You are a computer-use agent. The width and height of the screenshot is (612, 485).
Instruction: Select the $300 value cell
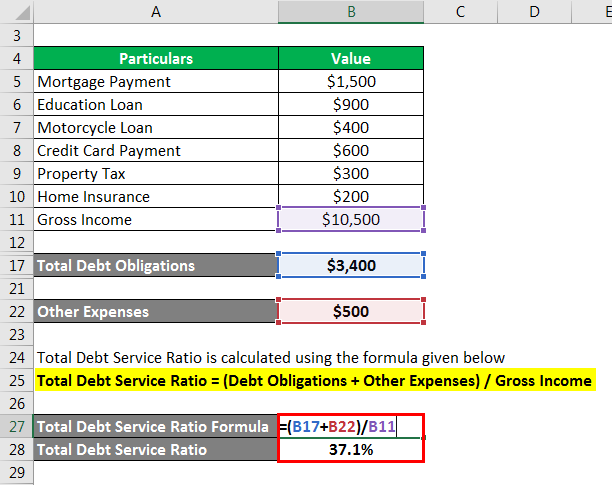point(351,174)
